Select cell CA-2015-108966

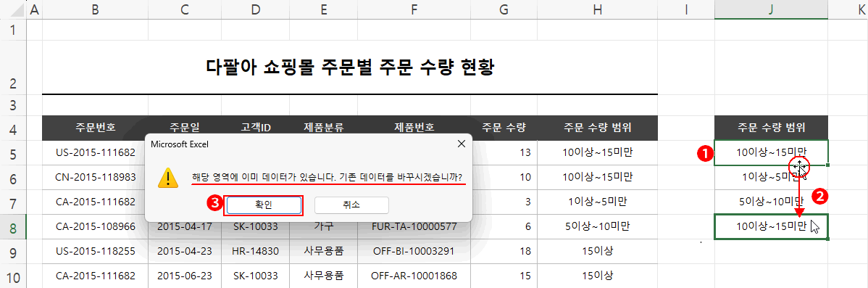[95, 226]
